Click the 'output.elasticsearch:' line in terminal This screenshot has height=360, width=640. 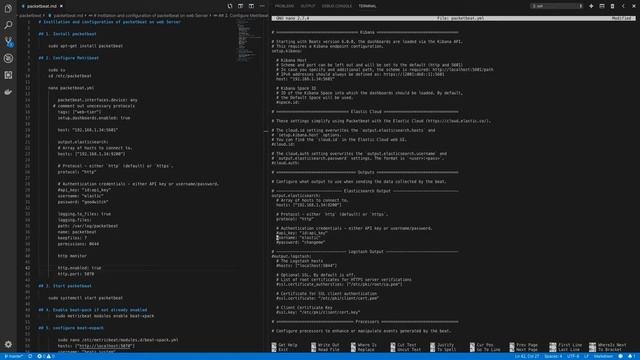tap(296, 196)
